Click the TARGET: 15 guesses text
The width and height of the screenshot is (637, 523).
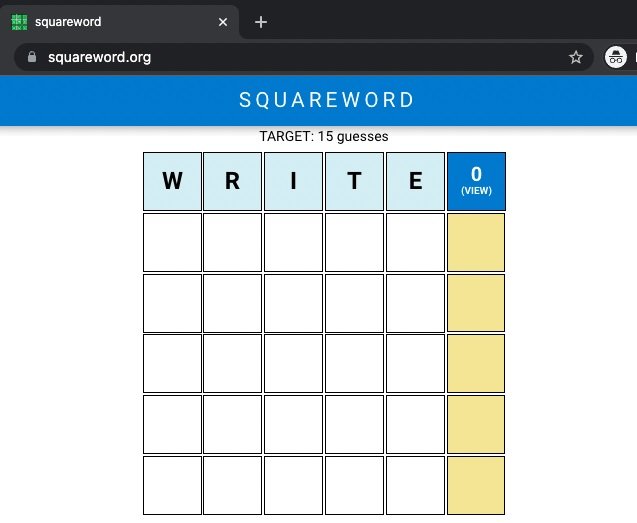(x=324, y=137)
